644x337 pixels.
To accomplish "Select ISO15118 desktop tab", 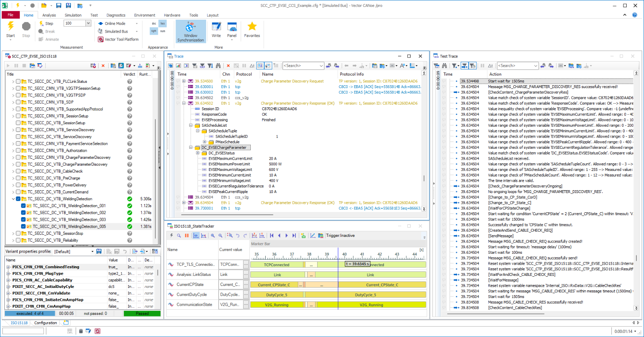I will pos(19,323).
